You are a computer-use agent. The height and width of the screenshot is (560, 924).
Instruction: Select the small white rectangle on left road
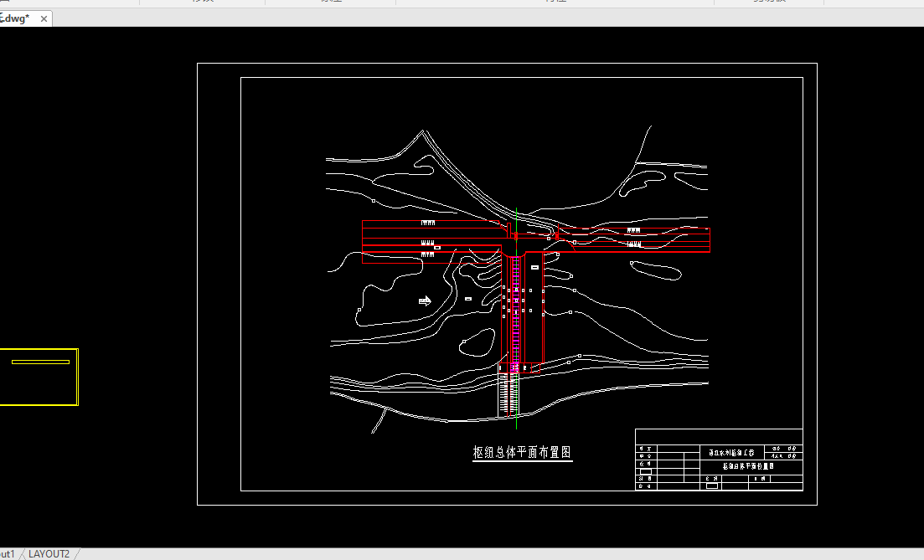[x=437, y=248]
